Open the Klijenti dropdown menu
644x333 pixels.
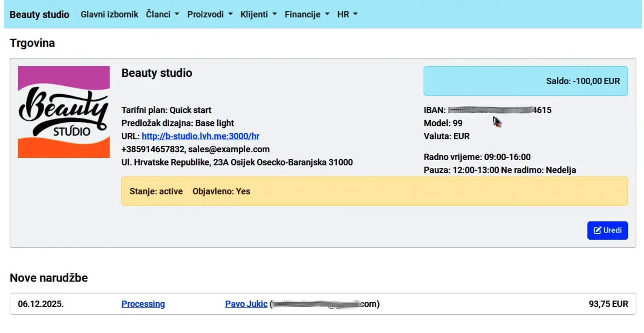pos(259,14)
